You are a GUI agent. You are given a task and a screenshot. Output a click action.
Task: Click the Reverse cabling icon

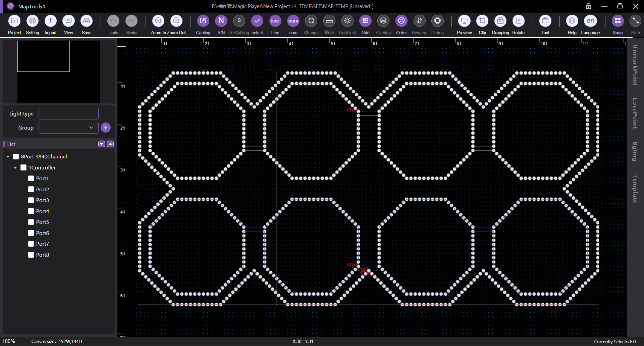(x=419, y=21)
